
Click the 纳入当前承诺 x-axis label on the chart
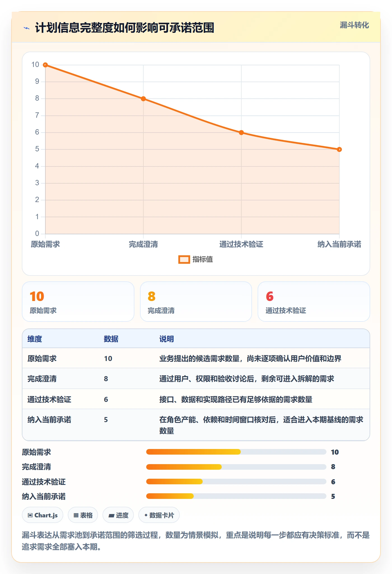[x=339, y=244]
